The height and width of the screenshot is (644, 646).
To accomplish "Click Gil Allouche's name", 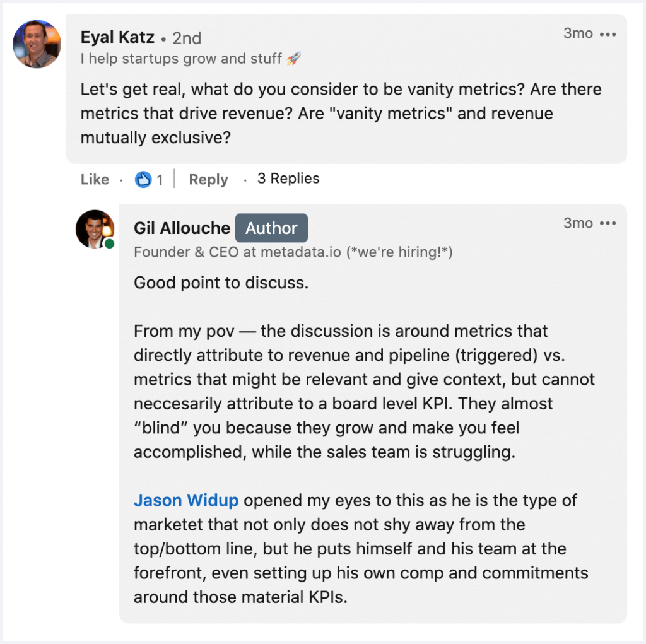I will tap(182, 228).
